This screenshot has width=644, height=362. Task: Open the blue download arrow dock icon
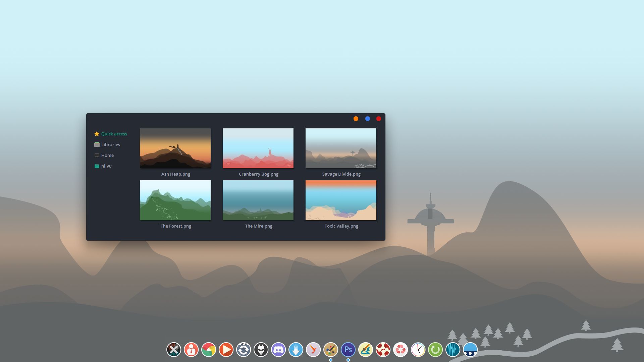pyautogui.click(x=297, y=350)
